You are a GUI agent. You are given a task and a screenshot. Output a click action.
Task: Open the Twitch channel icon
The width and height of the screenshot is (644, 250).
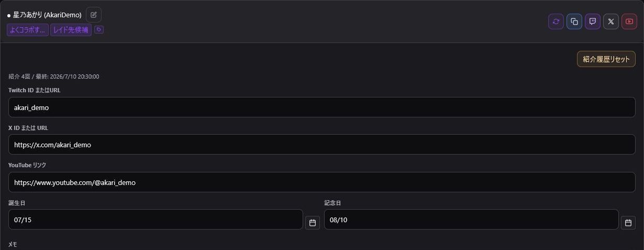[593, 21]
